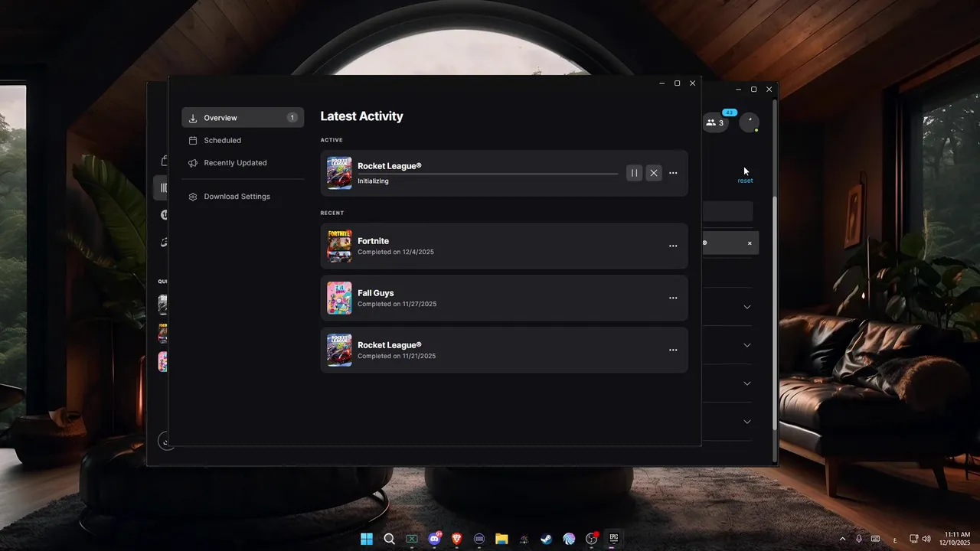Click the Scheduled calendar icon
The image size is (980, 551).
point(193,141)
